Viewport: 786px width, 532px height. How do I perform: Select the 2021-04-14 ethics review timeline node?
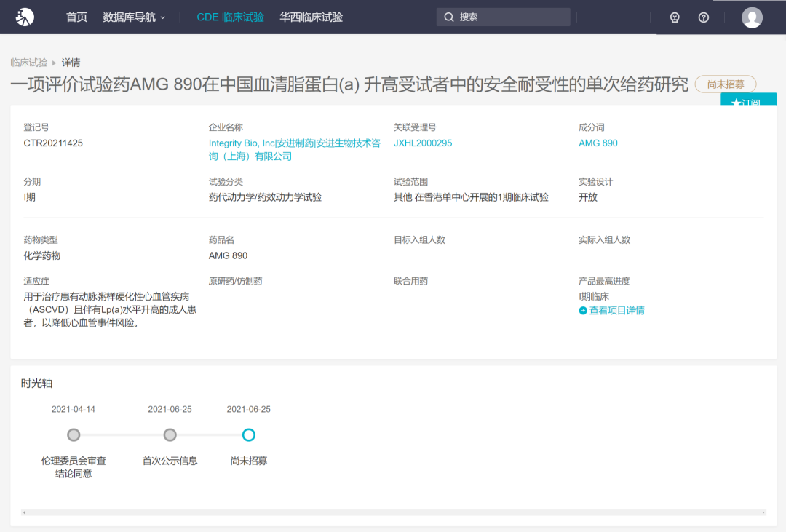(x=74, y=434)
